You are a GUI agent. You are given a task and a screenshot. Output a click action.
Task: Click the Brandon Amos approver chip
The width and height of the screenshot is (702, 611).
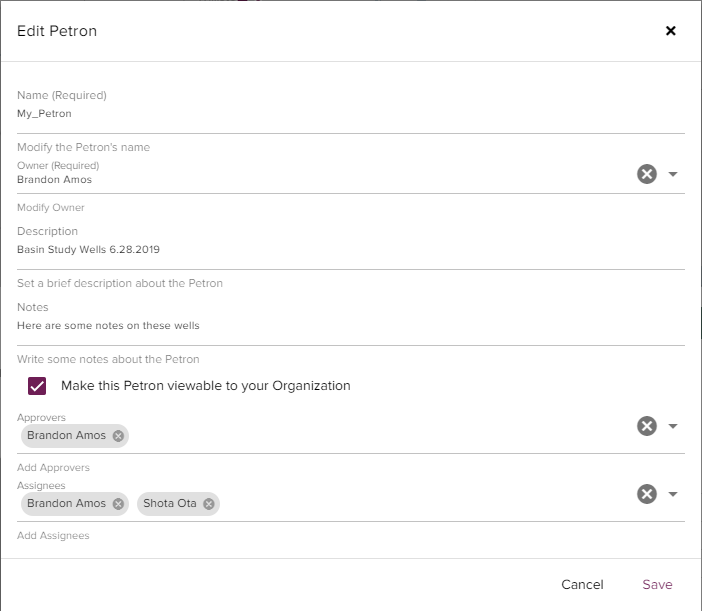(x=66, y=436)
